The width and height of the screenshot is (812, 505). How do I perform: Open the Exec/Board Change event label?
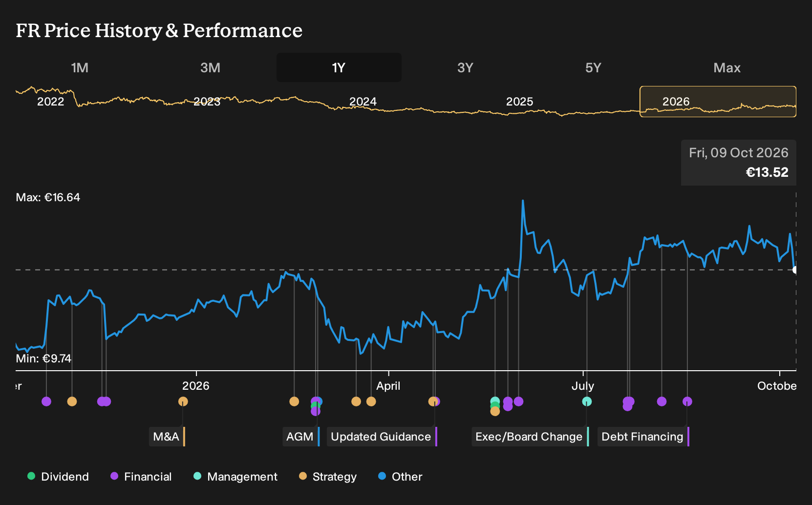pos(530,437)
